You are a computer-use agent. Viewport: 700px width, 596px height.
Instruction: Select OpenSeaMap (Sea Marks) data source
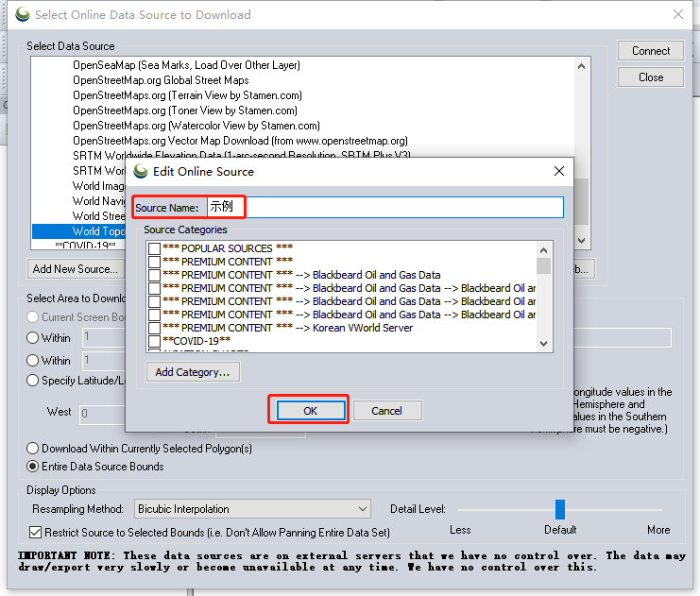(187, 65)
